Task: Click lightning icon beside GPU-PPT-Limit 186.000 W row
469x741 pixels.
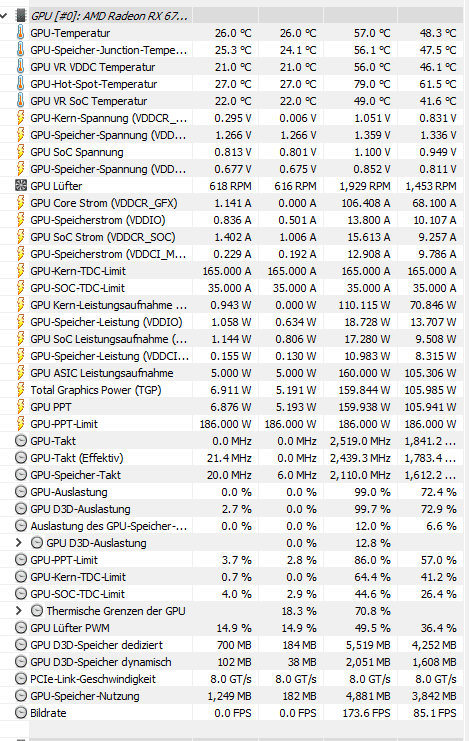Action: (x=20, y=424)
